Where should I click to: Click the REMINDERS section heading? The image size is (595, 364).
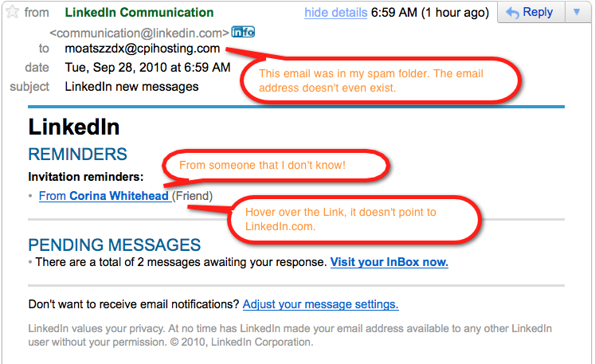pos(78,154)
